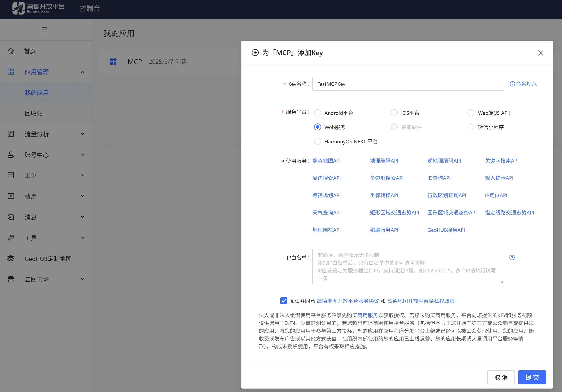Click the home icon beside 首页
The image size is (562, 392).
[11, 51]
